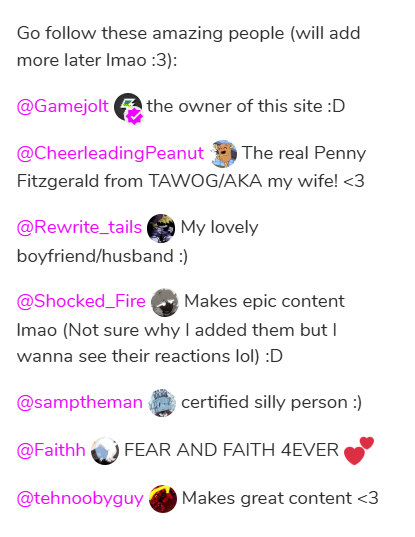Image resolution: width=415 pixels, height=537 pixels.
Task: Open the @Rewrite_tails profile mention
Action: 79,227
